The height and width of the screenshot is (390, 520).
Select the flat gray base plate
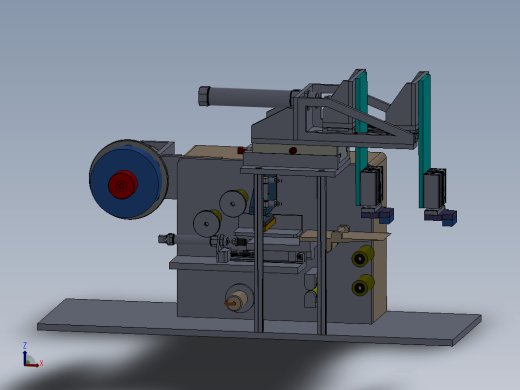point(259,323)
